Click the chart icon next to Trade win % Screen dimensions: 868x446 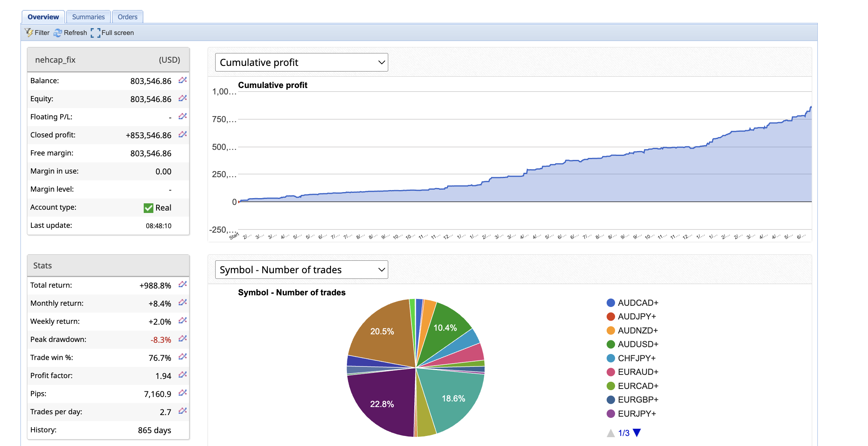(x=183, y=357)
